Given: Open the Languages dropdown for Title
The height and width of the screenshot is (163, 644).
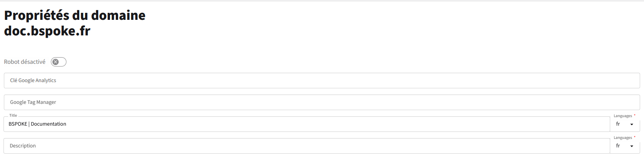Looking at the screenshot, I should coord(625,124).
